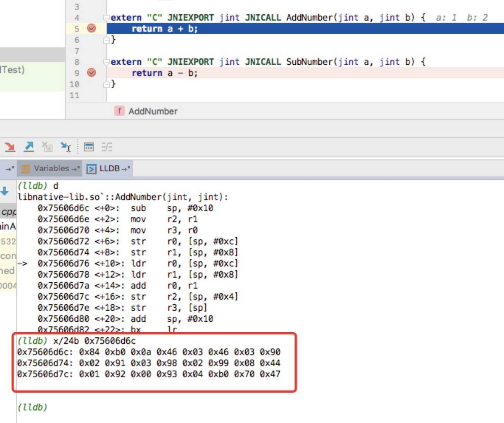
Task: Click the 'ldr r1, [sp, #0x8]' instruction line
Action: (x=138, y=274)
